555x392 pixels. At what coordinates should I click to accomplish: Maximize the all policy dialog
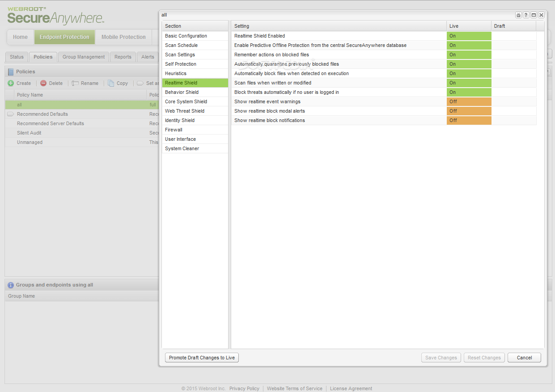pyautogui.click(x=534, y=15)
